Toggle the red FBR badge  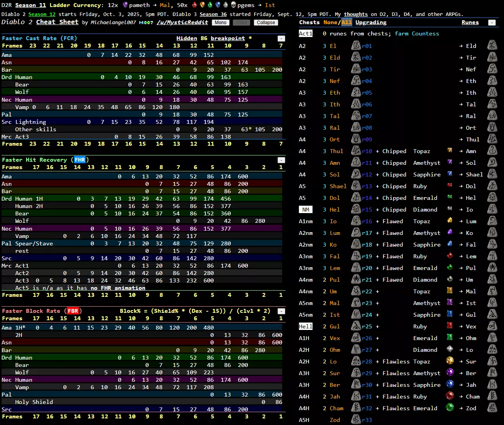[73, 311]
